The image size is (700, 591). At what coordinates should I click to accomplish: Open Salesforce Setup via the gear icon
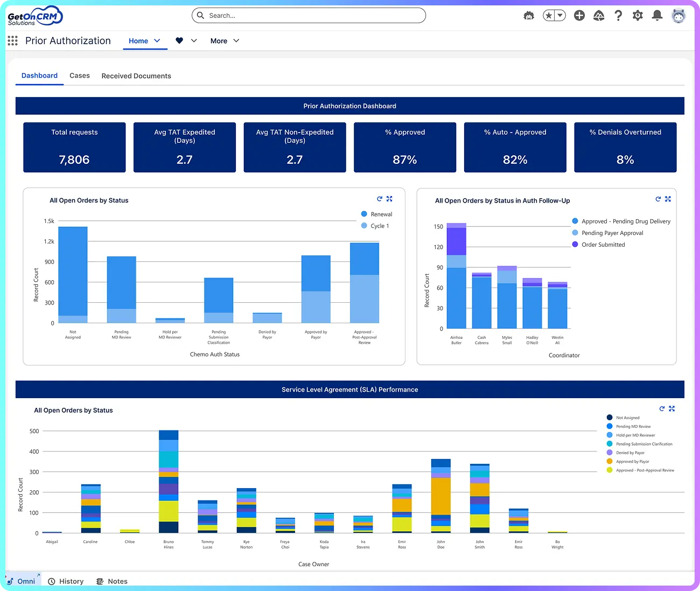(638, 16)
